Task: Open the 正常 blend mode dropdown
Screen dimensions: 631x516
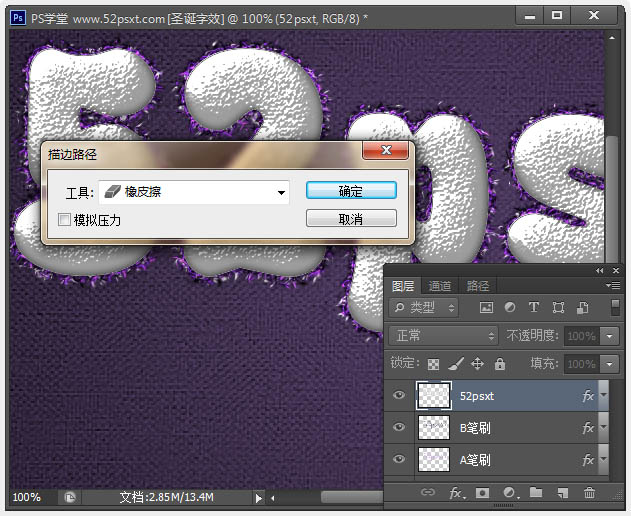Action: coord(442,336)
